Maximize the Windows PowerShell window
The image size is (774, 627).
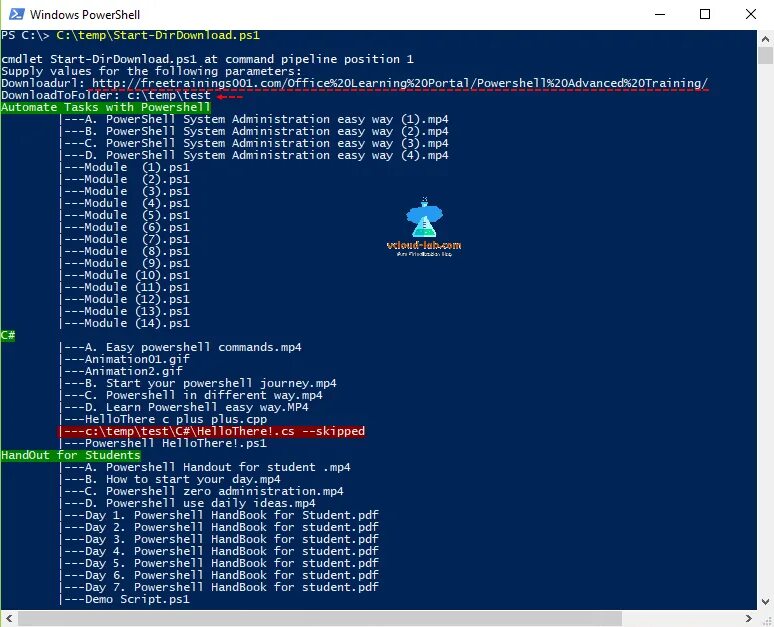[x=705, y=14]
